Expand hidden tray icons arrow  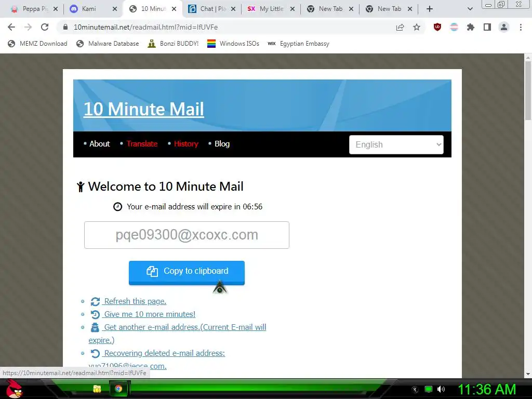tap(415, 389)
